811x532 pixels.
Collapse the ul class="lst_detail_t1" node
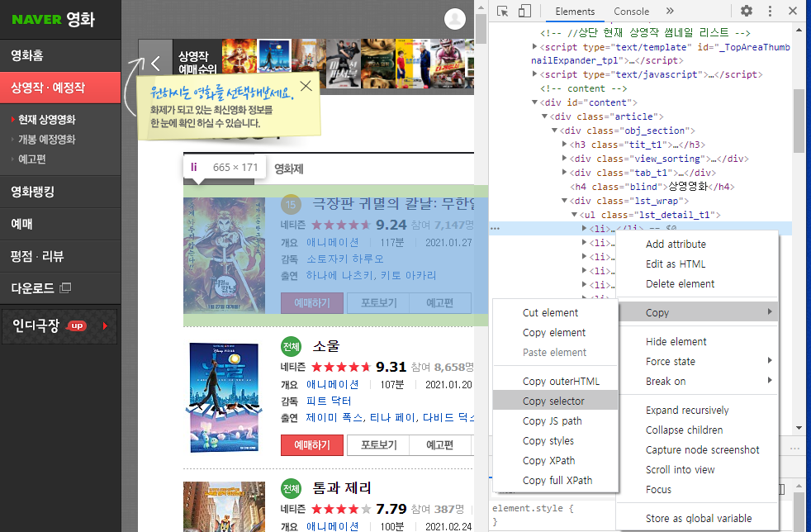[574, 215]
